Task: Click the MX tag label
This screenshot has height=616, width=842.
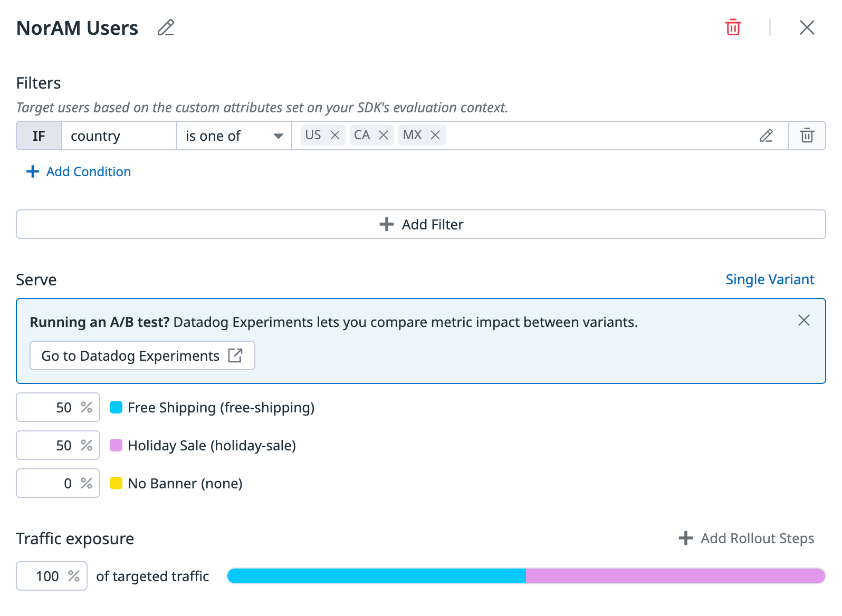Action: coord(413,136)
